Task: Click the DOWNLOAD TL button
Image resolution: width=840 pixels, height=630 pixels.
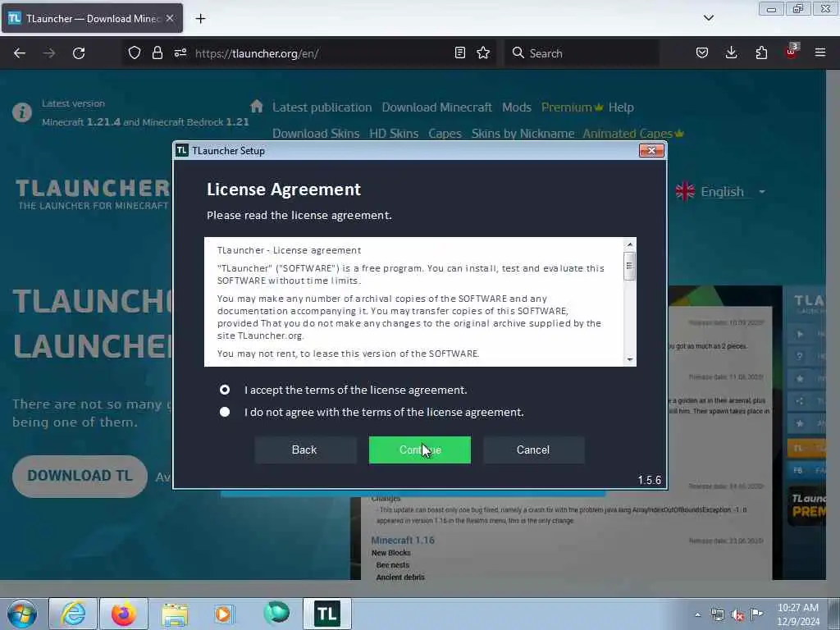Action: (80, 476)
